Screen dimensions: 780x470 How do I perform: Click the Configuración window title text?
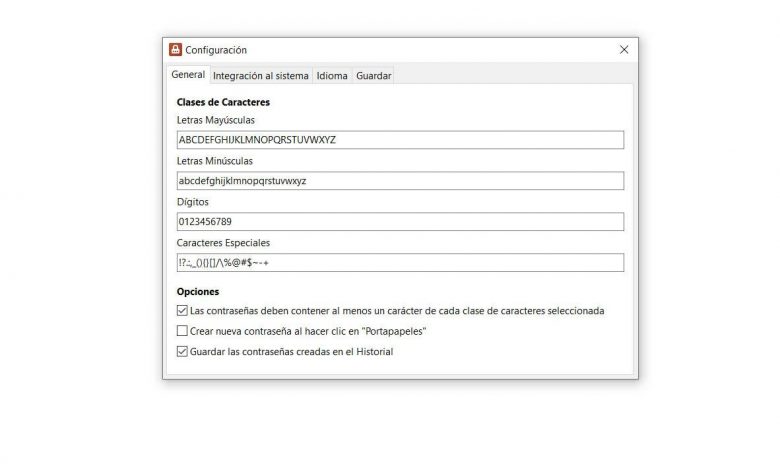[x=216, y=50]
